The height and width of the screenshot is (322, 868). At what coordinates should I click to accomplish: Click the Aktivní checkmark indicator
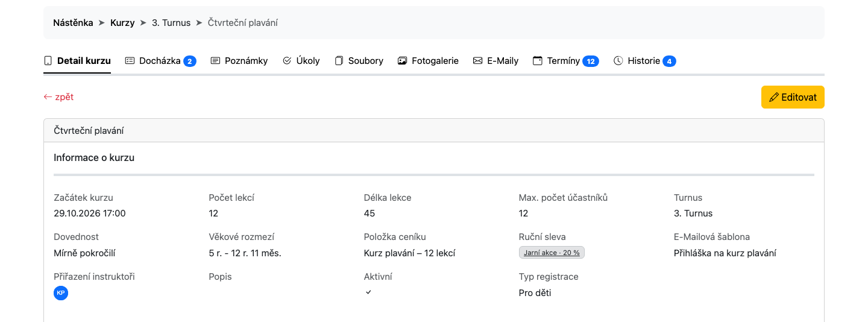pyautogui.click(x=368, y=292)
